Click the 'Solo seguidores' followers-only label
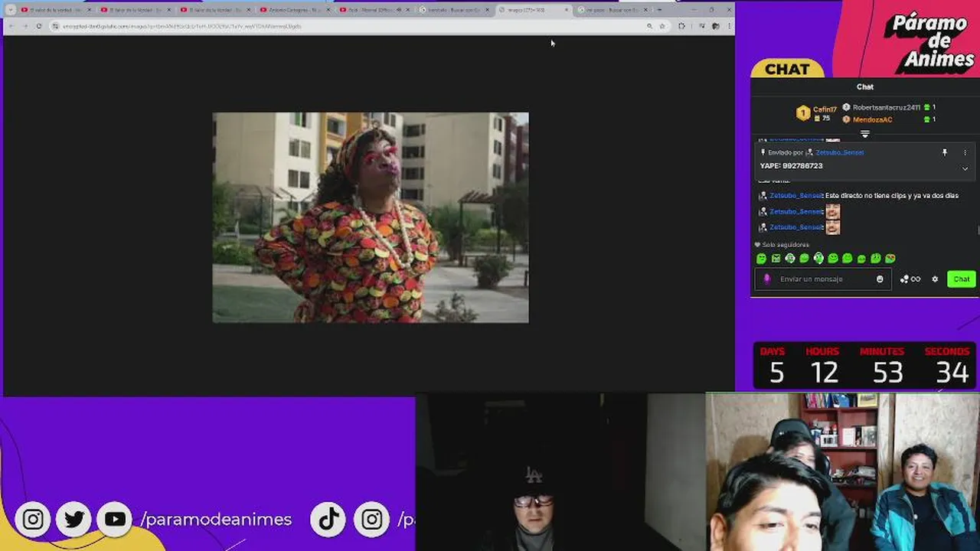This screenshot has height=551, width=980. [x=786, y=245]
